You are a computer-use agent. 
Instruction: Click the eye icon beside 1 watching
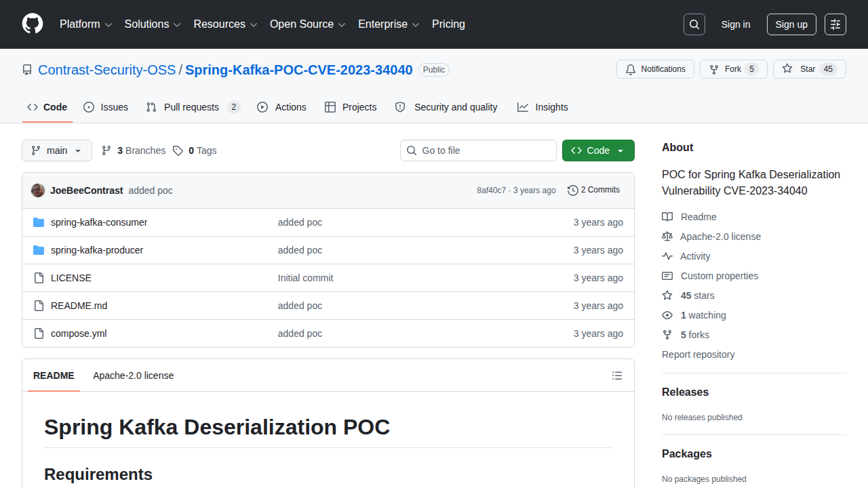[667, 315]
